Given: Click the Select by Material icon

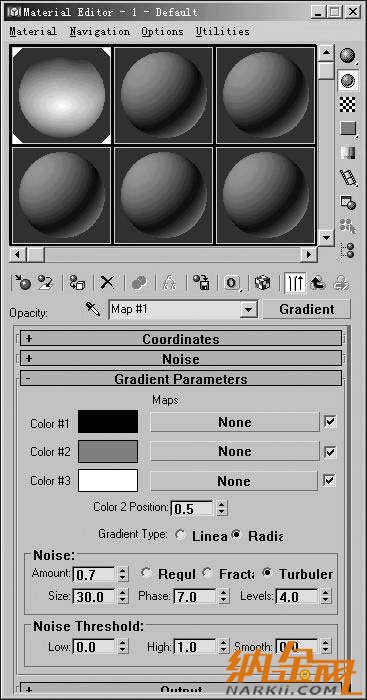Looking at the screenshot, I should click(x=348, y=226).
